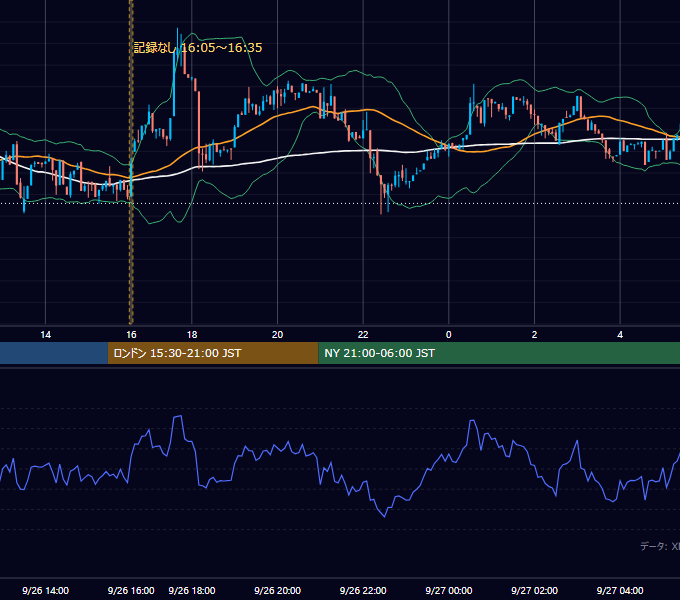Viewport: 680px width, 600px height.
Task: Click the 9/26 14:00 date label
Action: point(46,590)
